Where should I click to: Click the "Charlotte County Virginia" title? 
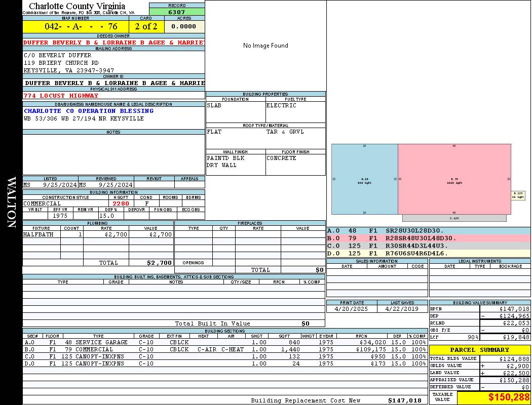tap(77, 6)
